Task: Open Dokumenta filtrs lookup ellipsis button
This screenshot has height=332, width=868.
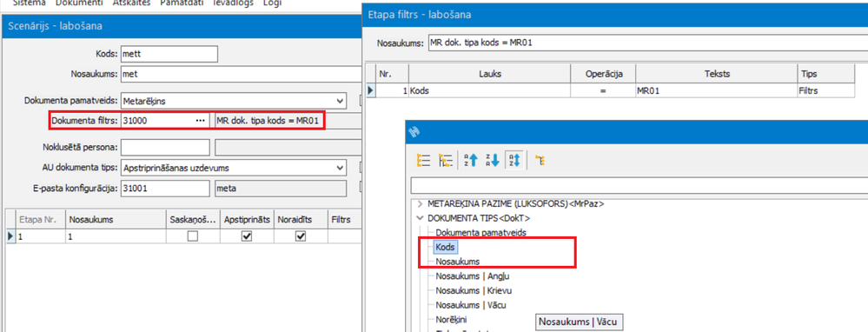Action: point(200,121)
